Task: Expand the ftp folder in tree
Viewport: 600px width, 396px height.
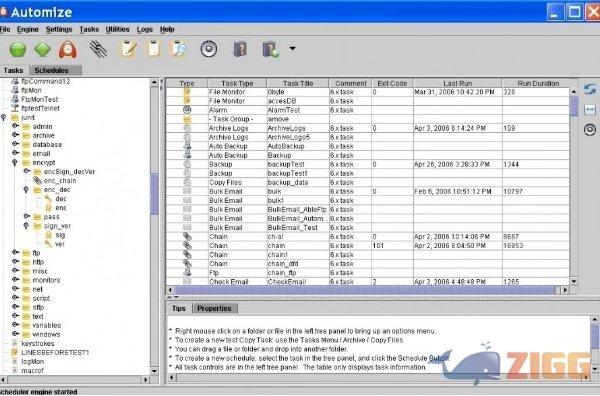Action: tap(15, 253)
